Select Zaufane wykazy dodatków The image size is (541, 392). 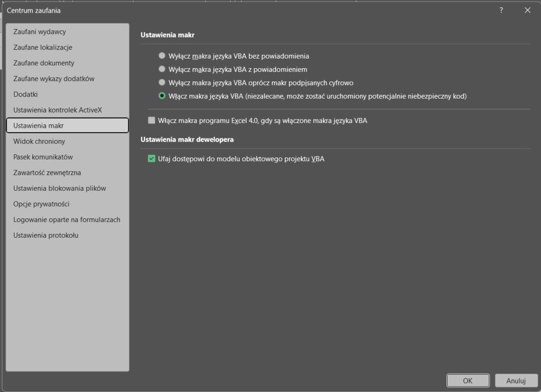pyautogui.click(x=53, y=79)
